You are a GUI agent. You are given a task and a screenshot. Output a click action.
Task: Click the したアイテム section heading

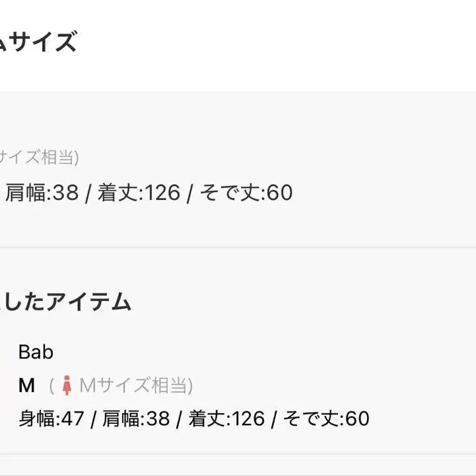[x=66, y=302]
